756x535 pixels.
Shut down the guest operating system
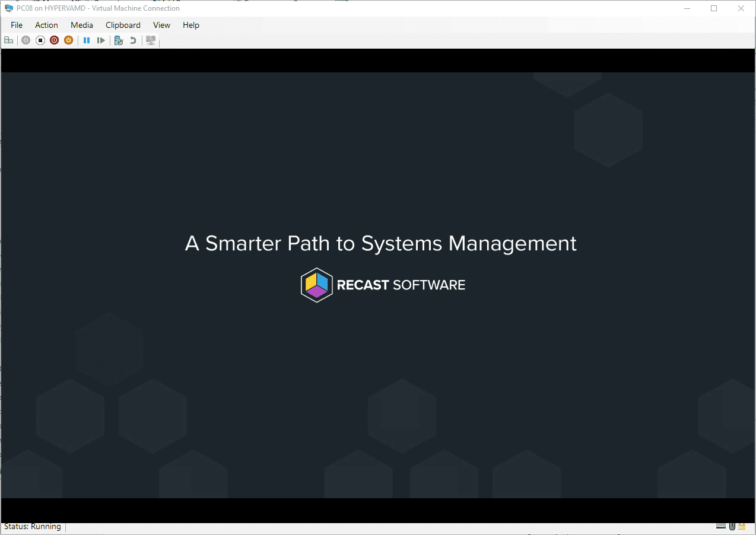point(54,40)
